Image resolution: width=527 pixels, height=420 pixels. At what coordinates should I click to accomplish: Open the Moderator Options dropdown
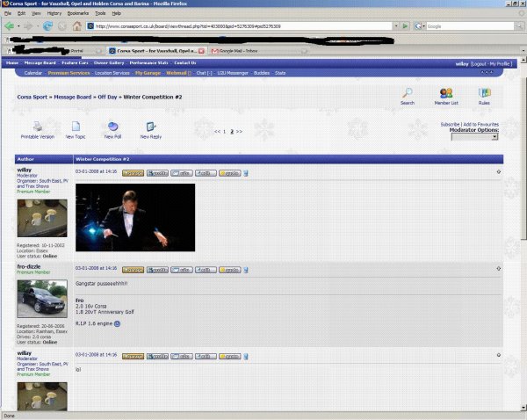click(x=474, y=137)
